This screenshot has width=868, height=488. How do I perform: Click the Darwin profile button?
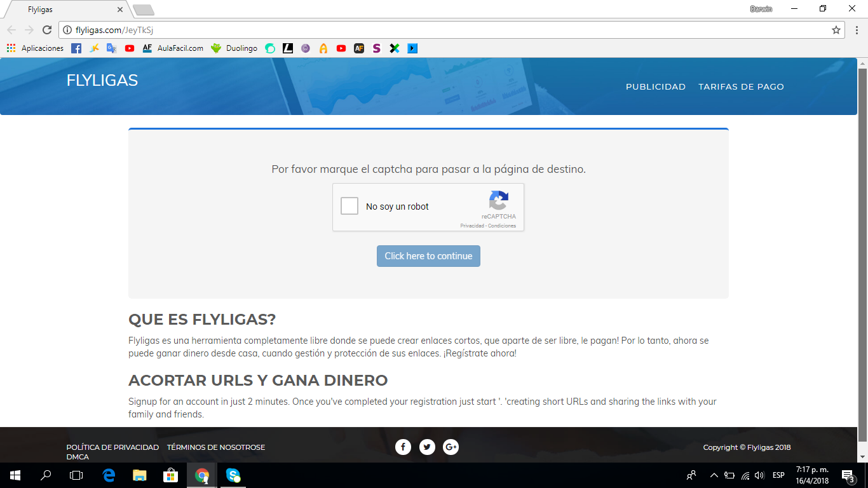coord(761,9)
